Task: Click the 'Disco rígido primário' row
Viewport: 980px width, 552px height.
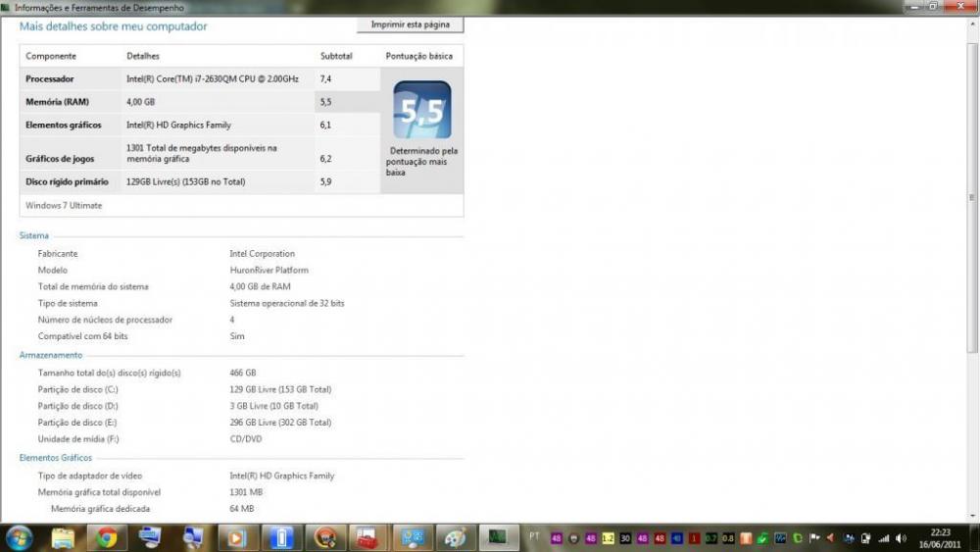Action: coord(196,181)
